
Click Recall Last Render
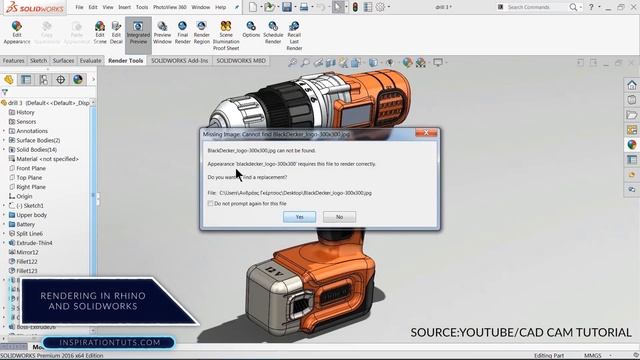point(294,36)
